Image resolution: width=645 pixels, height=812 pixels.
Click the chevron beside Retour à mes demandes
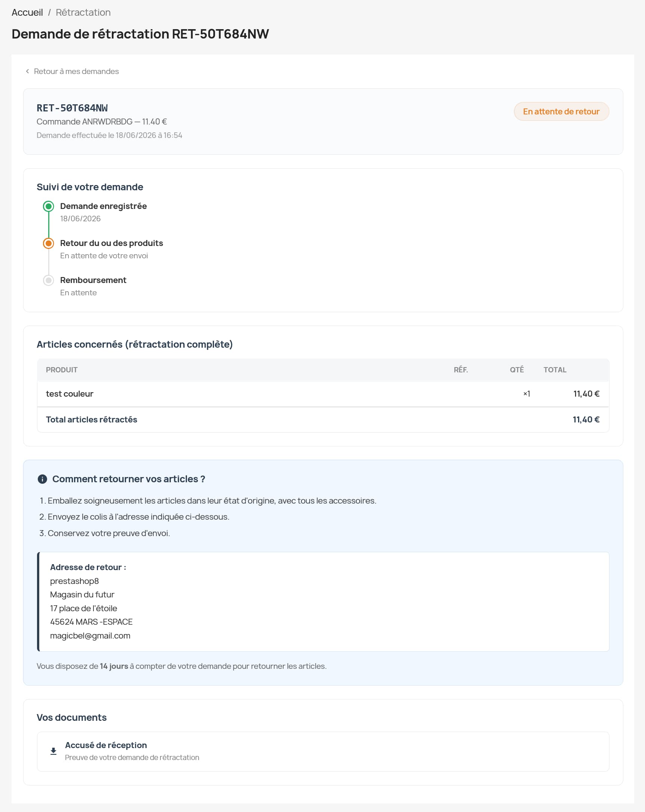27,71
